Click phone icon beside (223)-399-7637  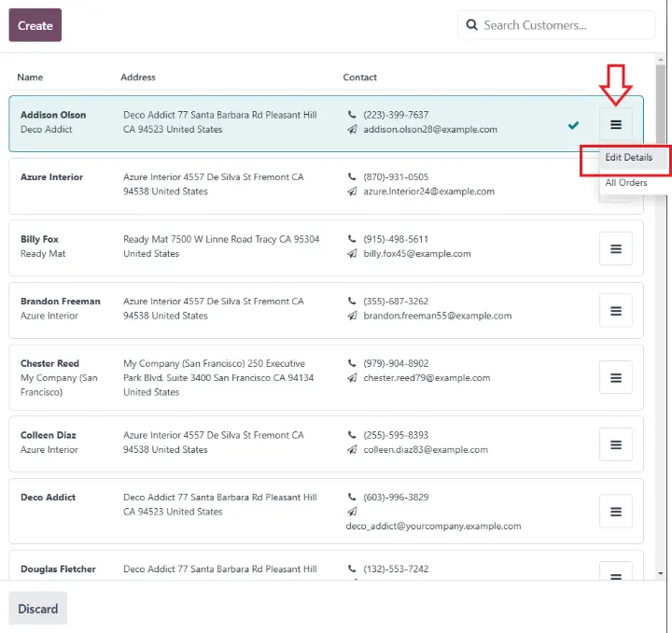coord(352,115)
